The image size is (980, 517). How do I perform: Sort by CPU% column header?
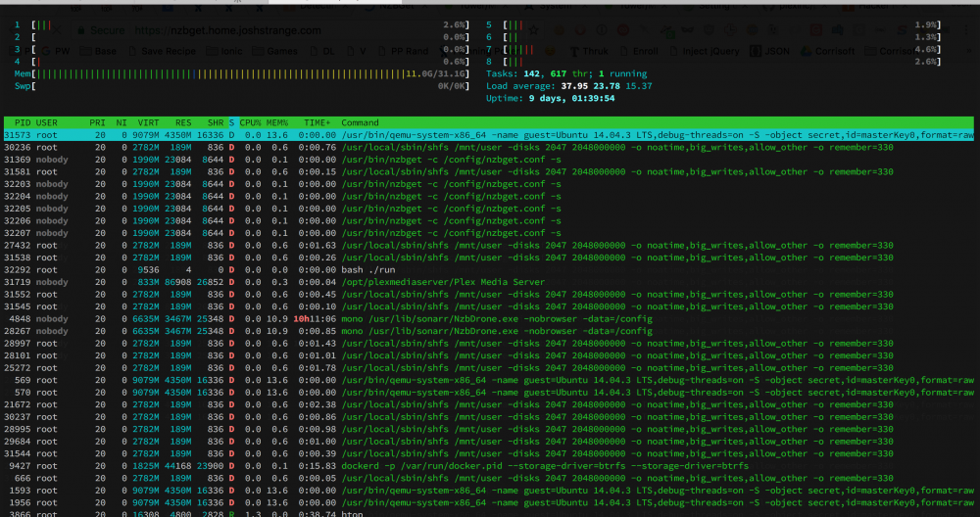250,123
